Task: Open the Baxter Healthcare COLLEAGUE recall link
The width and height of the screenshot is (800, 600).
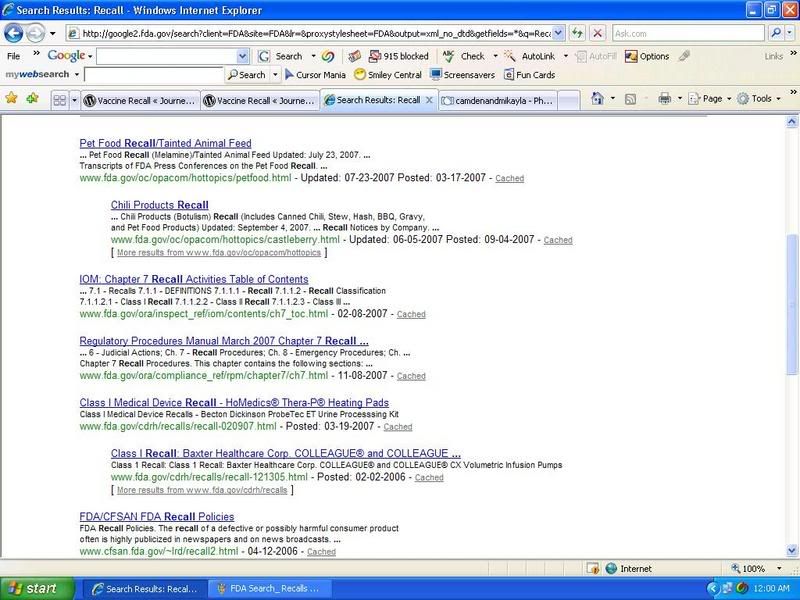Action: pyautogui.click(x=286, y=454)
